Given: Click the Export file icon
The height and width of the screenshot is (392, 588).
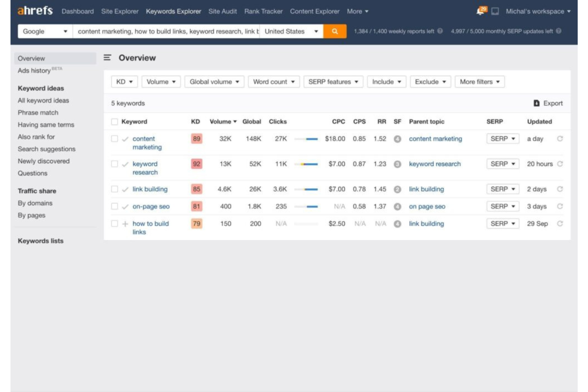Looking at the screenshot, I should tap(536, 103).
